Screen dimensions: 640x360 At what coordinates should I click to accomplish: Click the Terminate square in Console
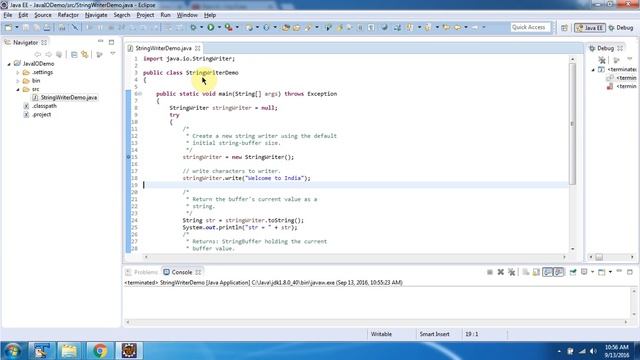tap(489, 272)
